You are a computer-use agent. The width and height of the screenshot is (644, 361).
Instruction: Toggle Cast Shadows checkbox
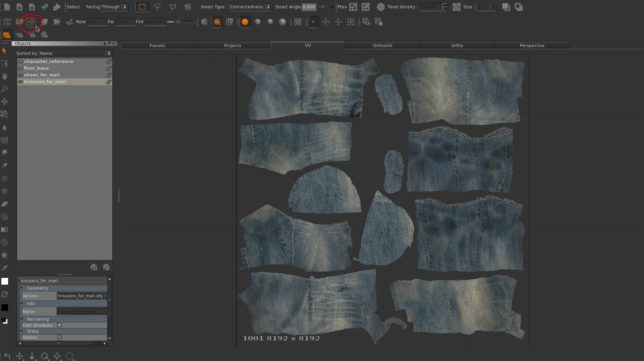pos(60,325)
